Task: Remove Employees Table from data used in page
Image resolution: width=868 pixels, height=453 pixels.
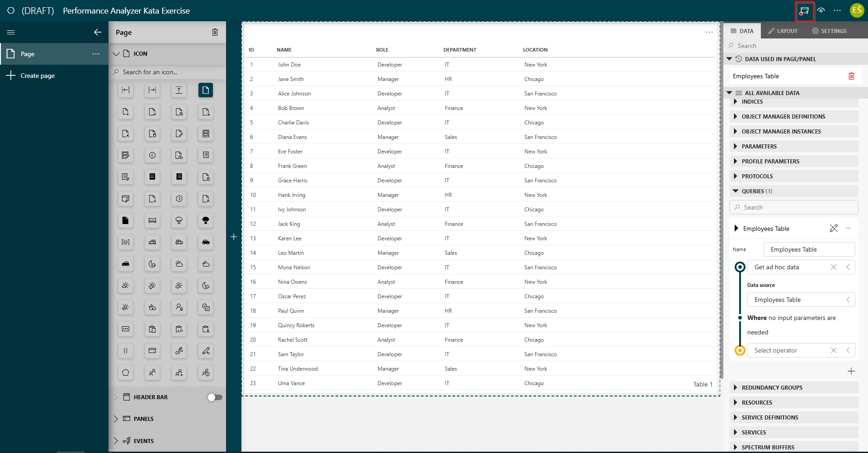Action: tap(851, 76)
